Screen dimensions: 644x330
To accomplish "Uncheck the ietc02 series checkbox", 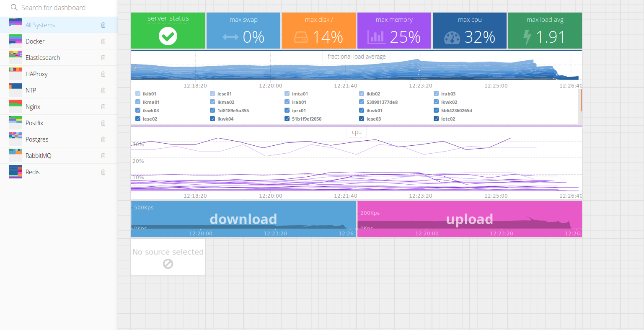I will pyautogui.click(x=436, y=119).
